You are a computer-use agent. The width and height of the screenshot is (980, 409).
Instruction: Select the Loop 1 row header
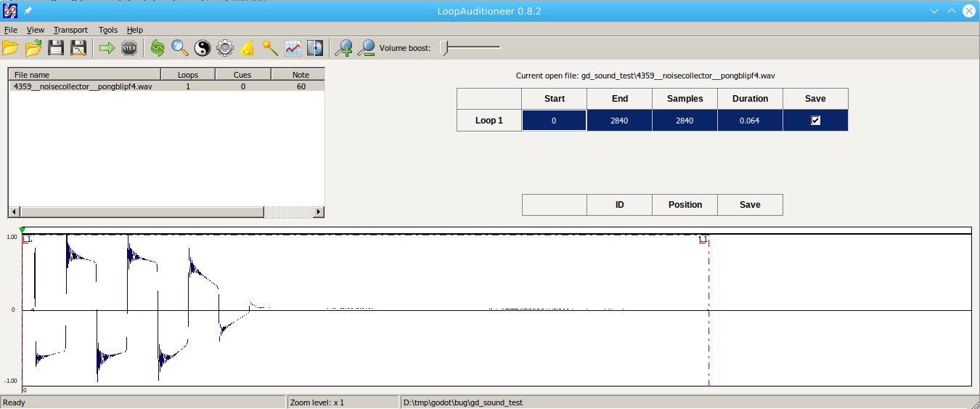click(x=489, y=121)
